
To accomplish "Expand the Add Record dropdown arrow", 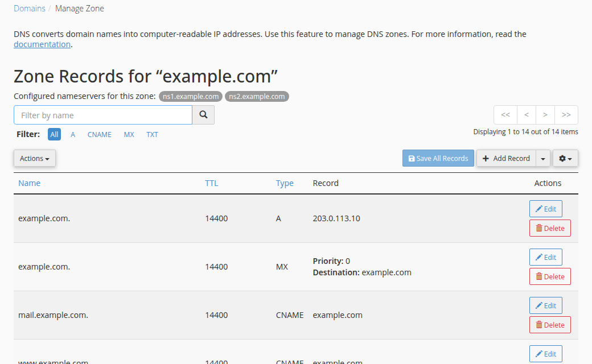I will click(x=543, y=159).
